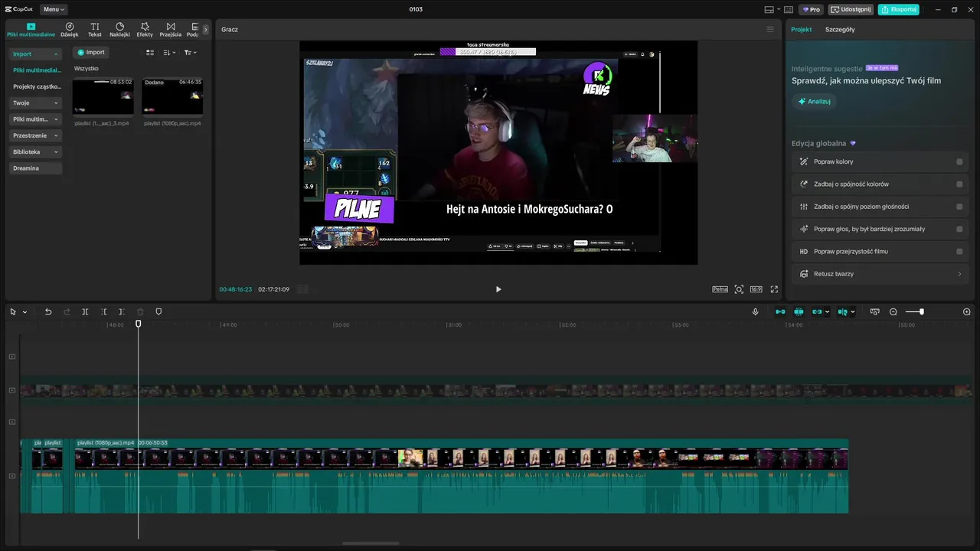Expand the Pliki multim... sidebar section
Viewport: 980px width, 551px height.
click(x=56, y=119)
